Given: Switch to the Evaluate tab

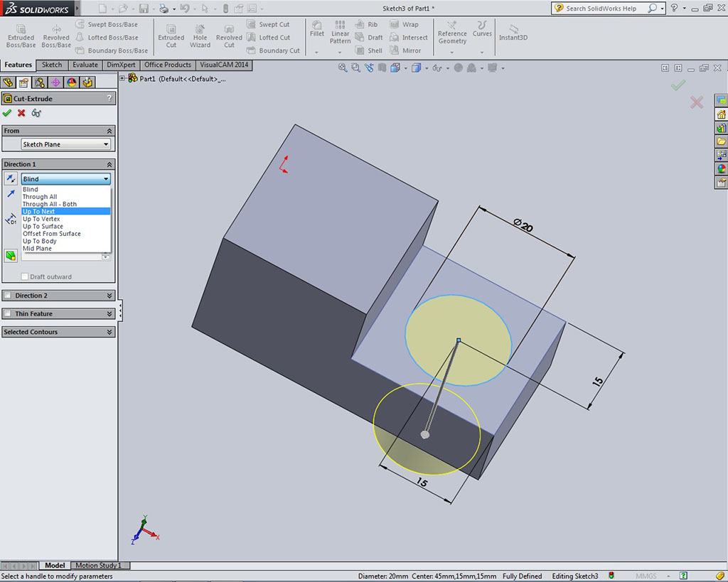Looking at the screenshot, I should (85, 65).
